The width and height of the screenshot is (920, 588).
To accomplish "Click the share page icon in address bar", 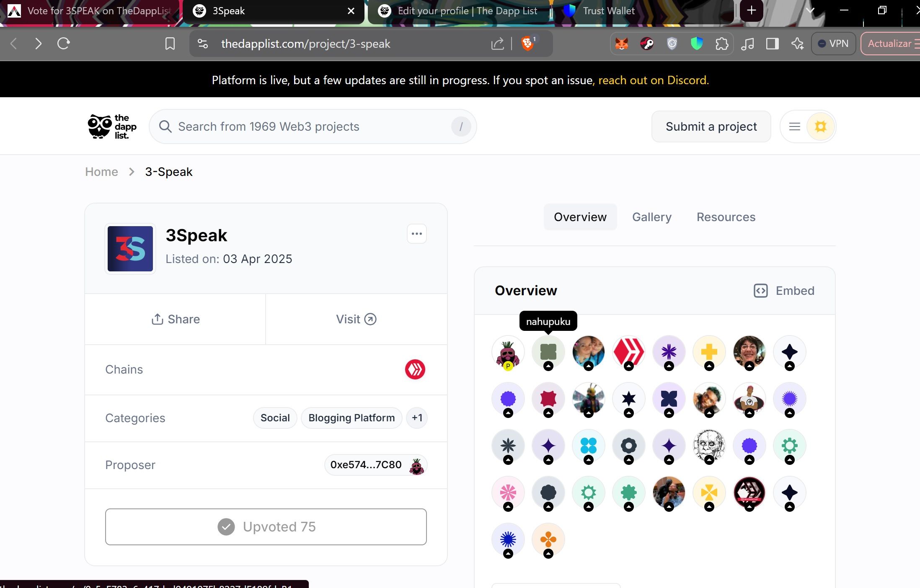I will [497, 44].
